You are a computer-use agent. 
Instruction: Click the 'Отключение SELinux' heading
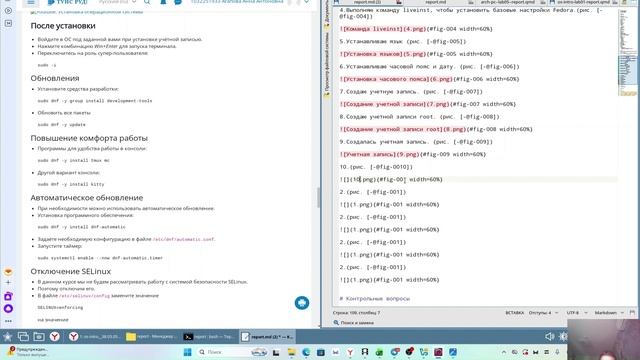point(71,271)
